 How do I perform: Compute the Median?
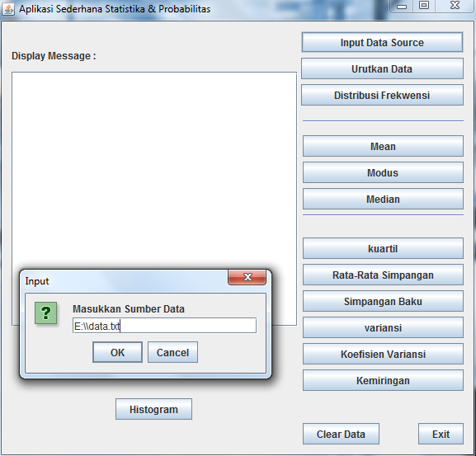click(383, 199)
